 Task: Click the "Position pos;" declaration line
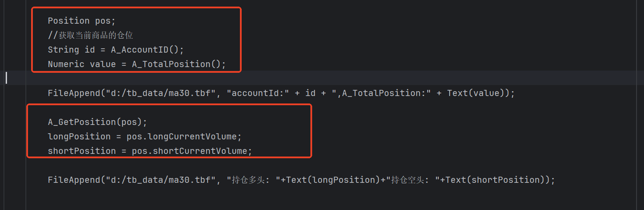[x=81, y=21]
